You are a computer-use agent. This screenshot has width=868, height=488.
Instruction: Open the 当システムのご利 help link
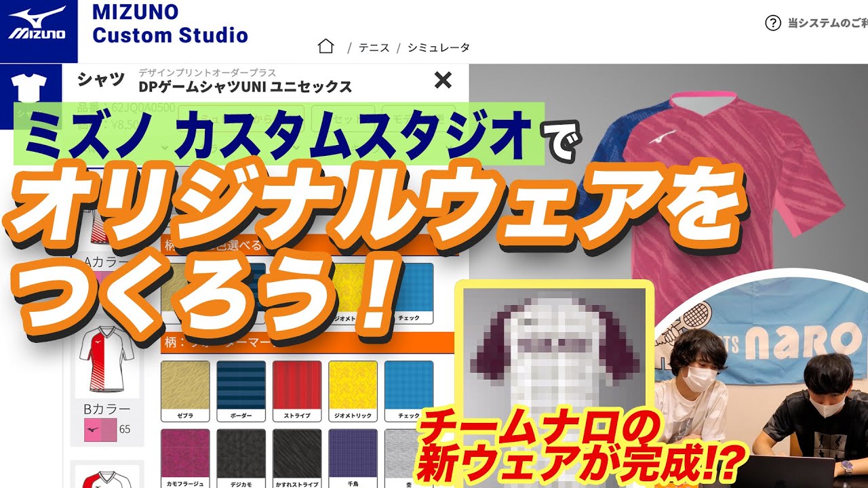(827, 24)
